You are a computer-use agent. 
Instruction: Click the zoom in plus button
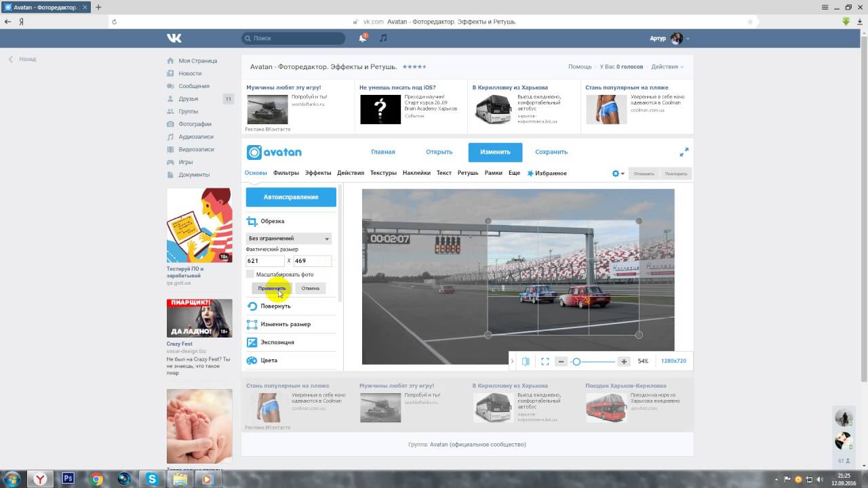click(624, 361)
